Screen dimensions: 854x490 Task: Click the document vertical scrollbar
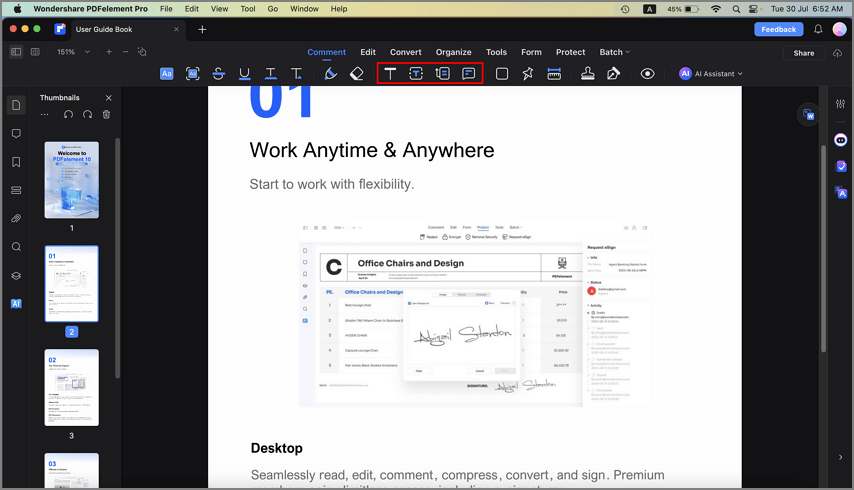click(x=823, y=248)
